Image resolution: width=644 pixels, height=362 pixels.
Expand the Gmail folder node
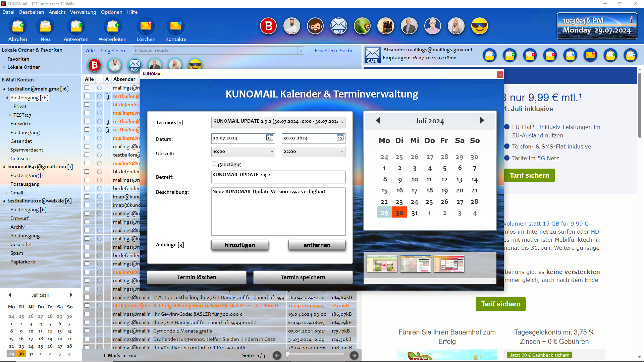7,193
